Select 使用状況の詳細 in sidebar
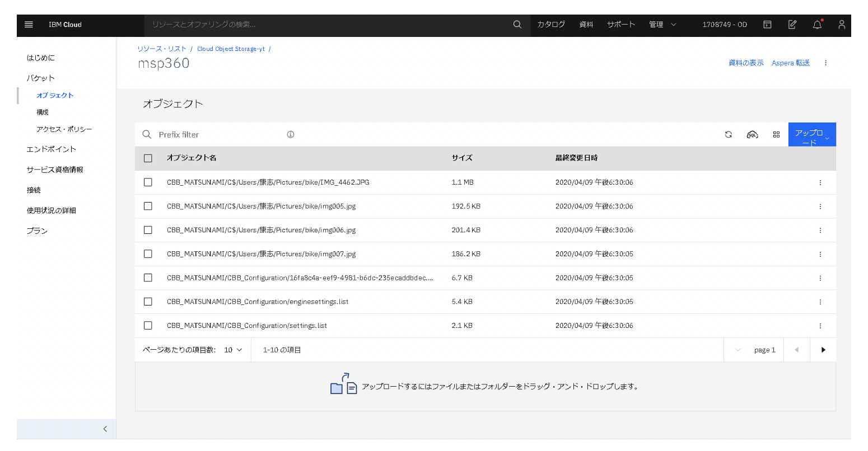 [x=51, y=210]
